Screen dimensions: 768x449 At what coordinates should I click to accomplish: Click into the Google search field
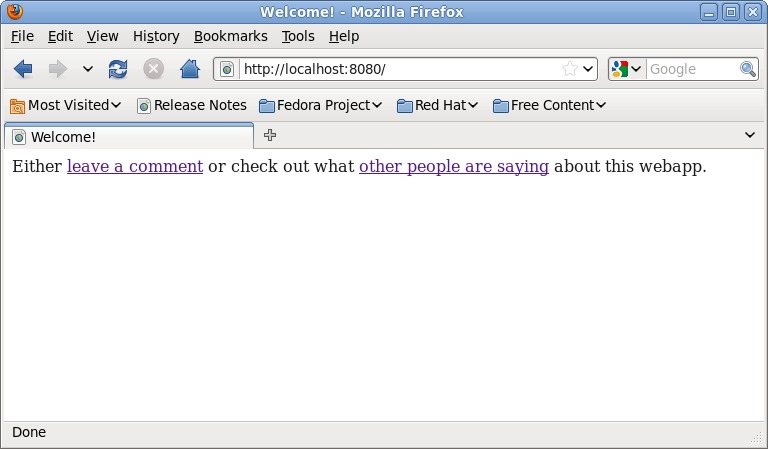[x=692, y=69]
